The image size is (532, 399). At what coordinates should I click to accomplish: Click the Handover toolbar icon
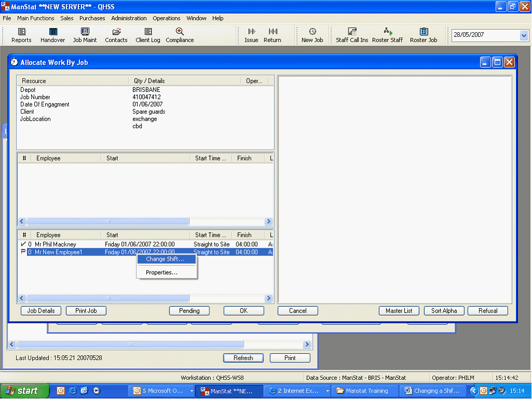[53, 35]
